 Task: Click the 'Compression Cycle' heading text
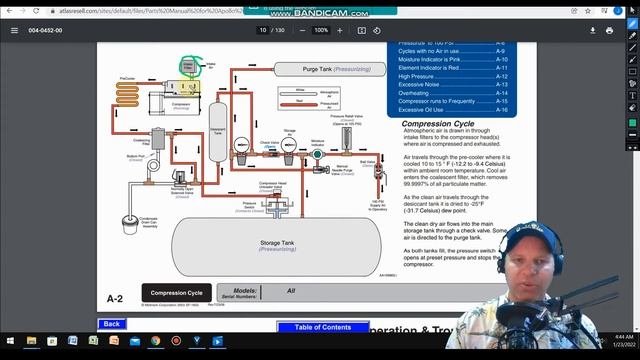point(438,124)
